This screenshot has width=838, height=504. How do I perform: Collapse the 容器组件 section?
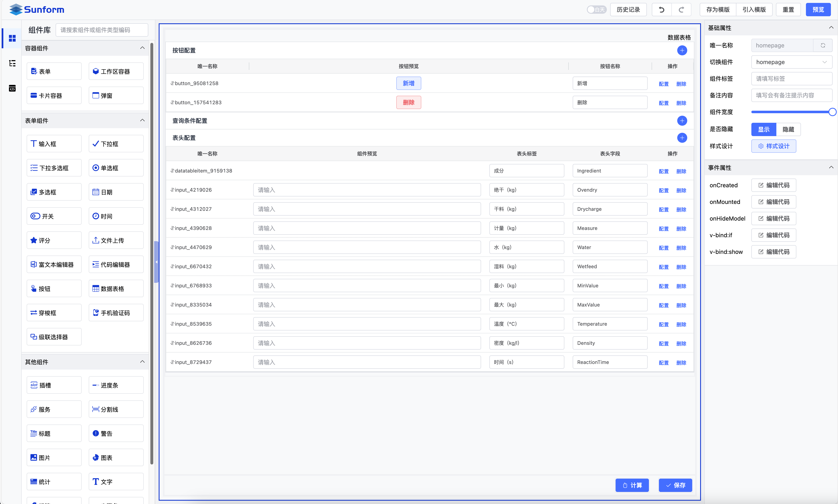[142, 48]
